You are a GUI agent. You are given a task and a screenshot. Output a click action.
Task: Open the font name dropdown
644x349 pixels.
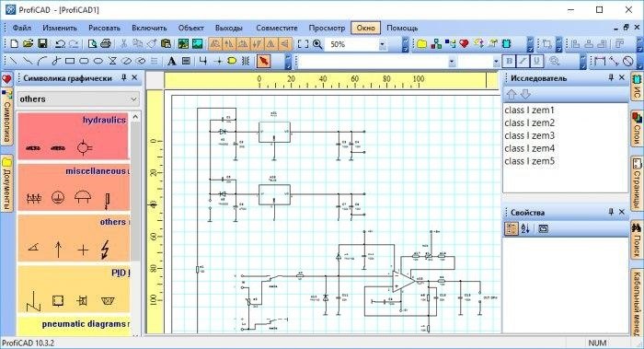click(452, 62)
